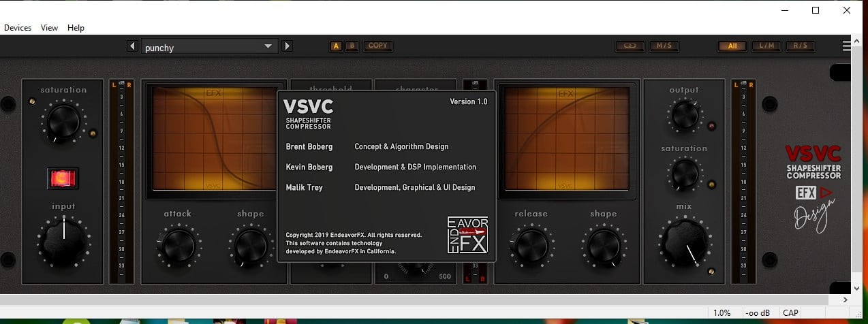The image size is (868, 324).
Task: Open the plugin hamburger menu
Action: tap(847, 46)
